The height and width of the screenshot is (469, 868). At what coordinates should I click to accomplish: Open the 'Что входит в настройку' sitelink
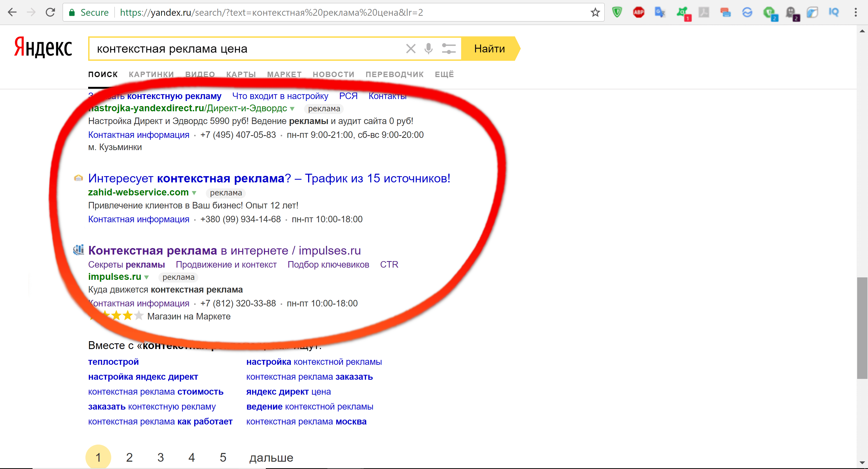(280, 96)
